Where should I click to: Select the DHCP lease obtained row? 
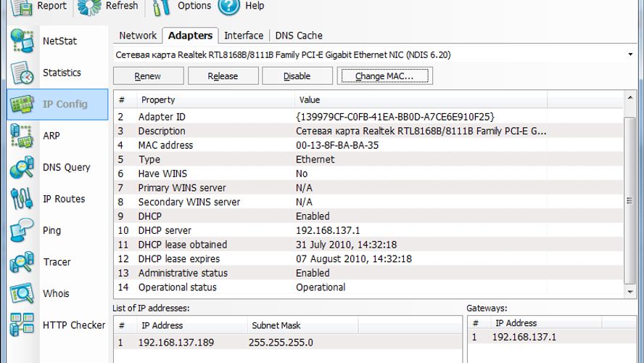click(x=368, y=245)
